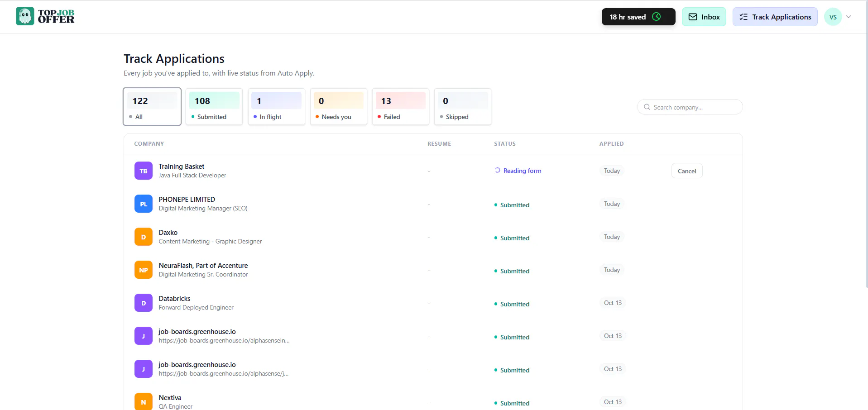Click the J avatar for the alphasense/j row
Viewport: 868px width, 410px height.
[x=144, y=369]
